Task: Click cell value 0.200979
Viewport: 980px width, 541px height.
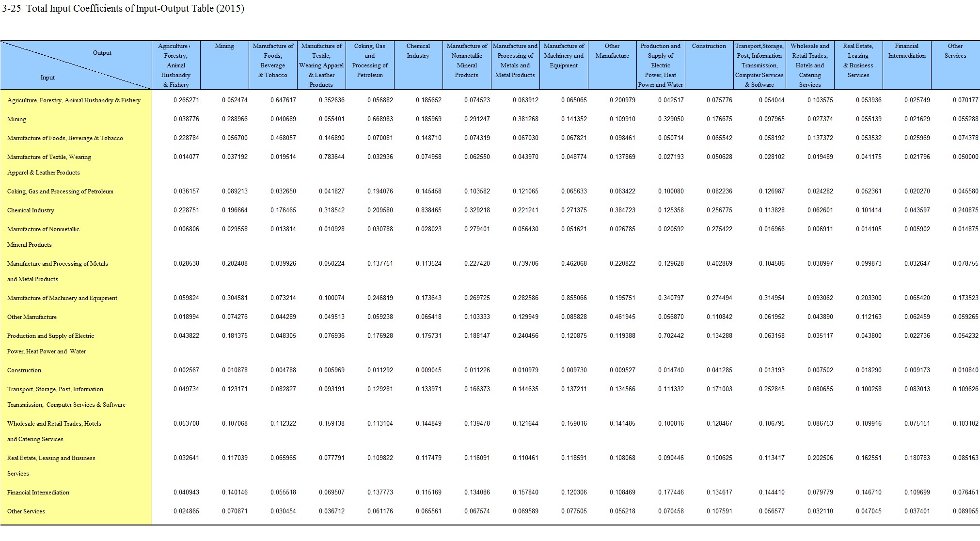Action: point(622,100)
